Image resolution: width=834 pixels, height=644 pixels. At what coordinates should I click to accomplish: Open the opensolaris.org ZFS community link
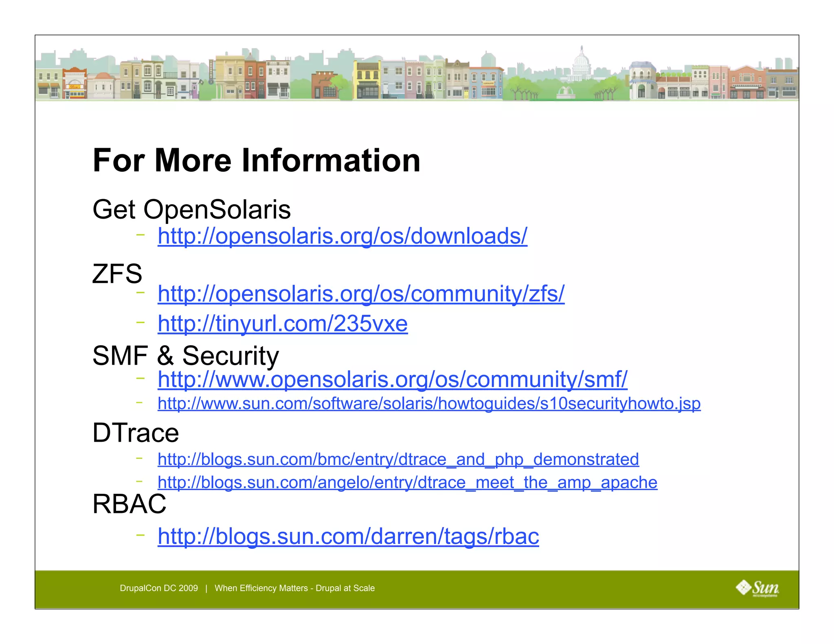[361, 294]
